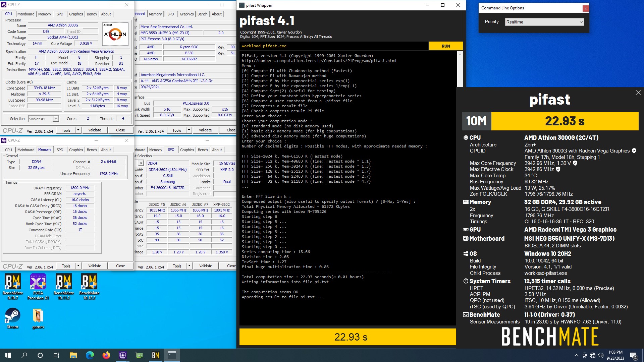
Task: Open Bench tab in the CPU-Z SPD window
Action: coord(203,150)
